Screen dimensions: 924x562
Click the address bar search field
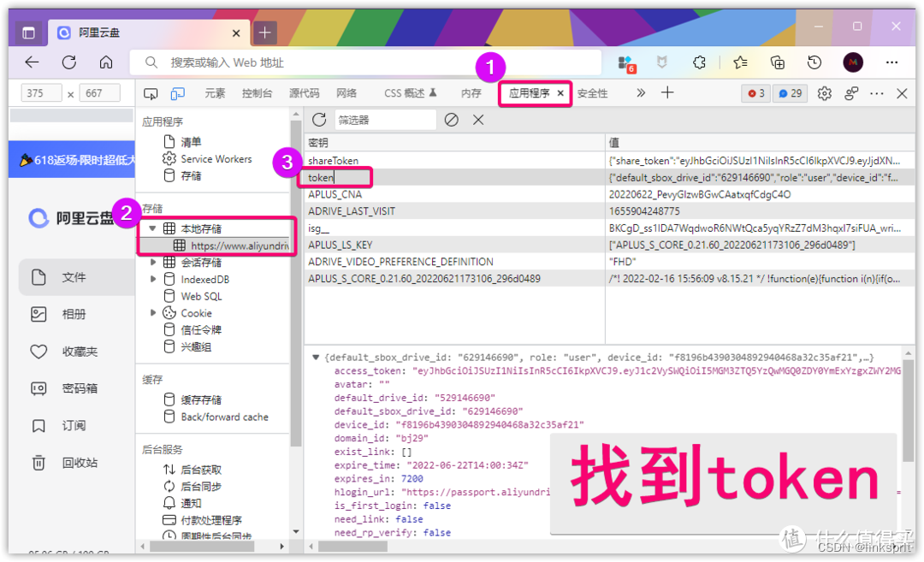[x=365, y=62]
